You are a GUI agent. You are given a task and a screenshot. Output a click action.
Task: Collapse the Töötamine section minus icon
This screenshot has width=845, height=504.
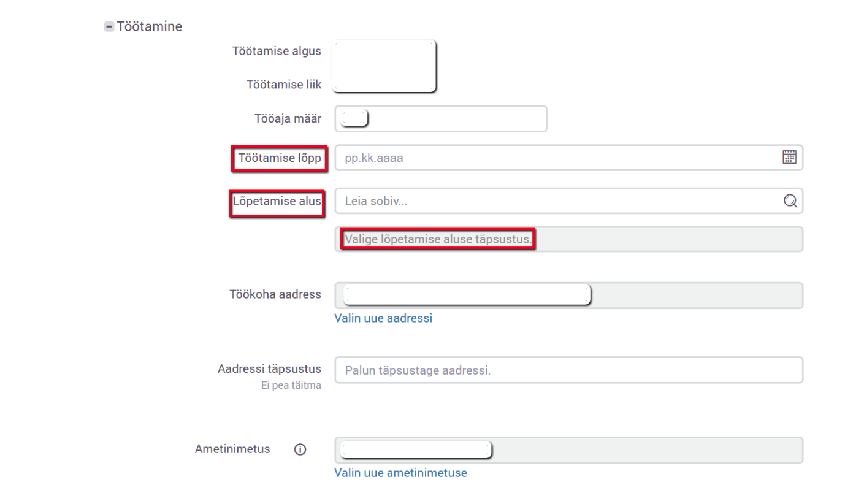tap(109, 27)
